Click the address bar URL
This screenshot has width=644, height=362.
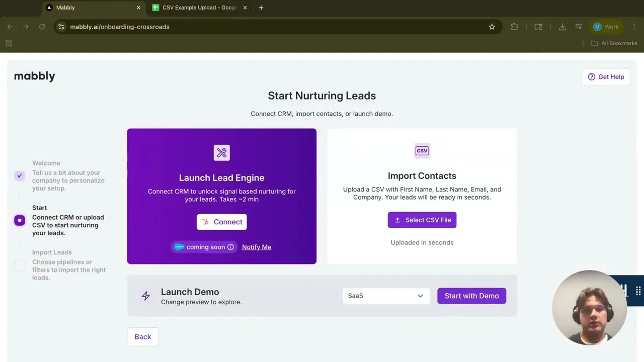pos(120,27)
